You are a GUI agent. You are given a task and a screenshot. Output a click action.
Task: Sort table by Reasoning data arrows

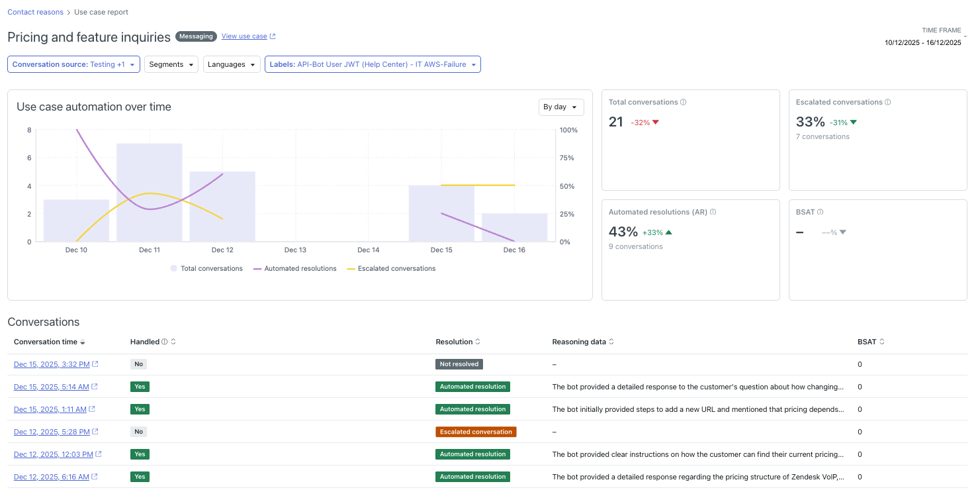point(611,342)
